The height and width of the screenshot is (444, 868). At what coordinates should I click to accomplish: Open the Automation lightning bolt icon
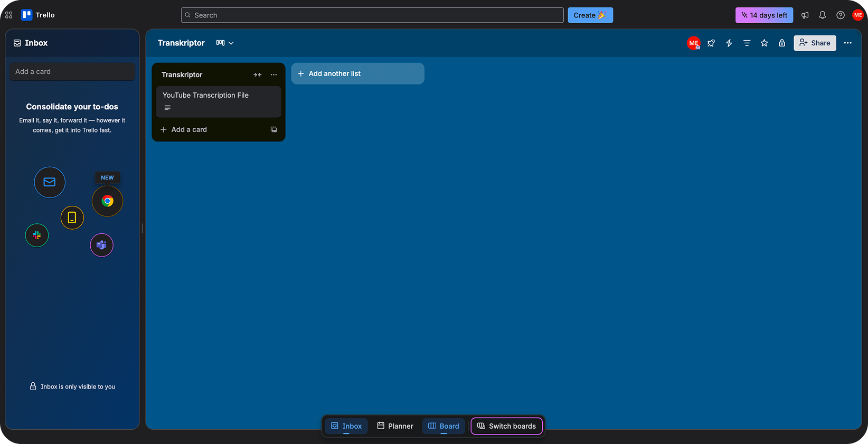729,43
